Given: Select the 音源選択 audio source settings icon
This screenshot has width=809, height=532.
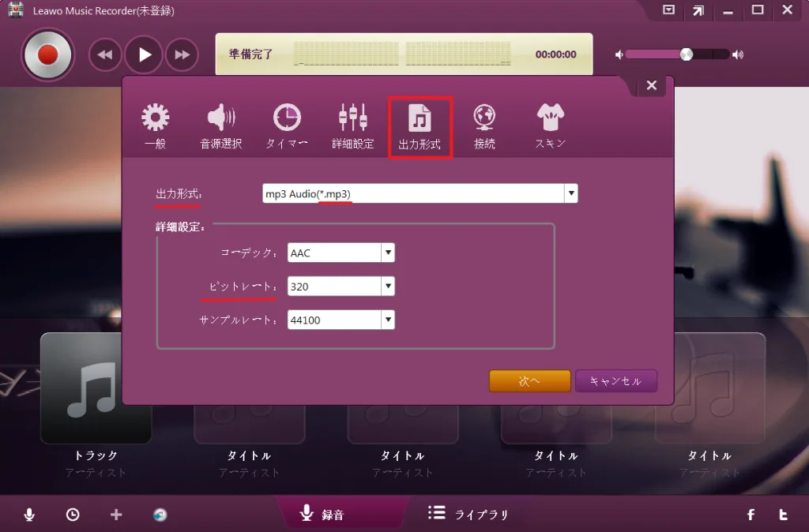Looking at the screenshot, I should 221,122.
